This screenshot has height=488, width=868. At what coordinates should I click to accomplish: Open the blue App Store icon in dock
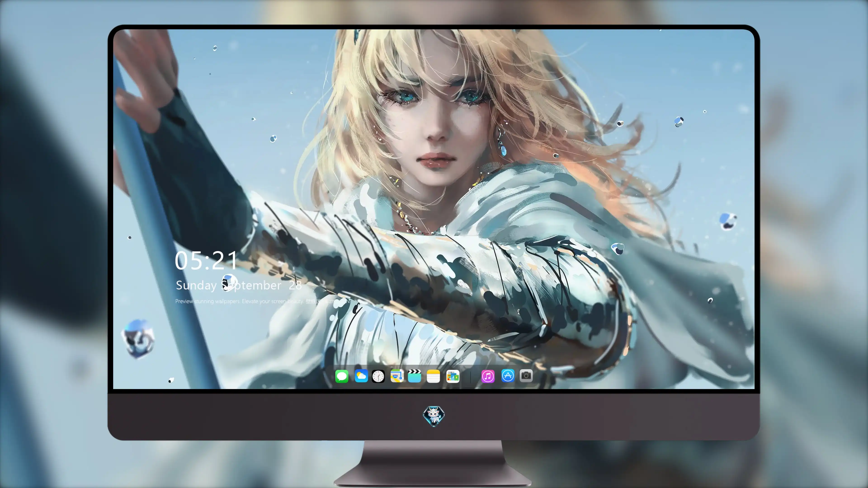pos(508,375)
